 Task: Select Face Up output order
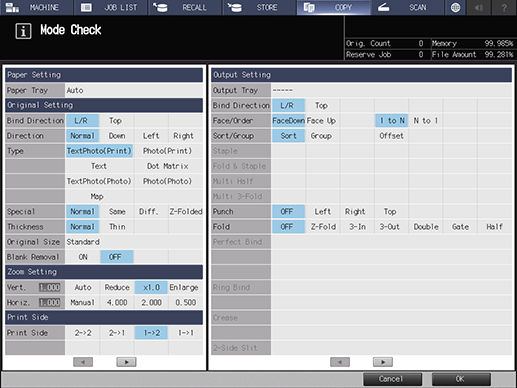coord(321,121)
